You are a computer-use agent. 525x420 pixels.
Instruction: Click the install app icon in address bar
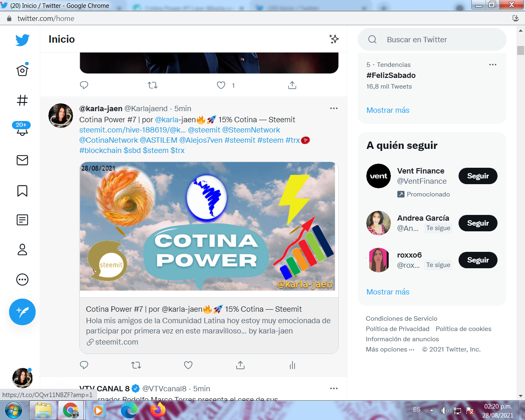tap(516, 18)
